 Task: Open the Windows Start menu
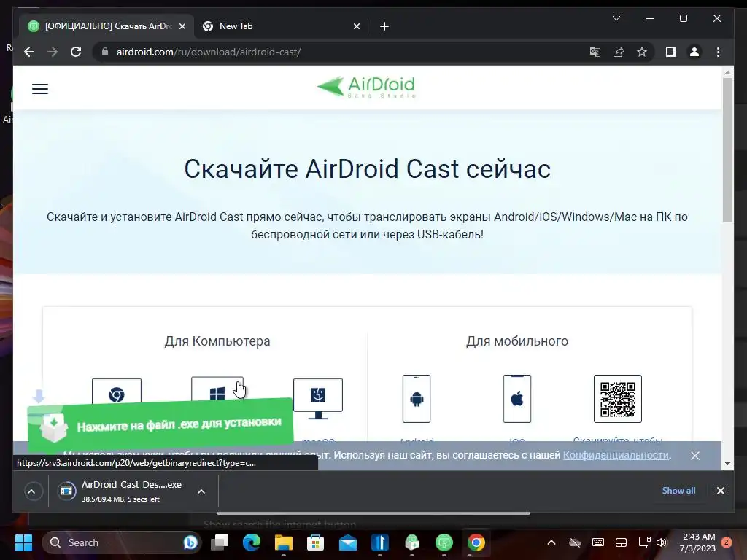point(23,542)
